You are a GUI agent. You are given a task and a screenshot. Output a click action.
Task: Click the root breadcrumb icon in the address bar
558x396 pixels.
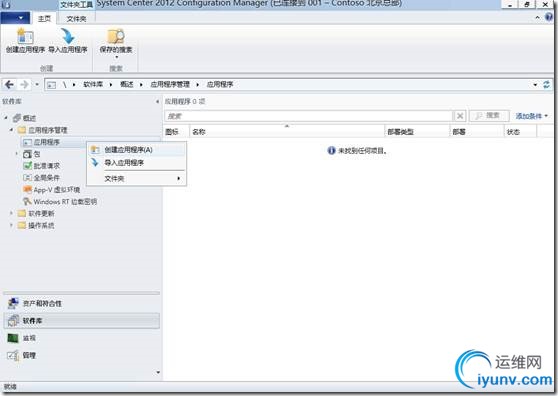52,85
